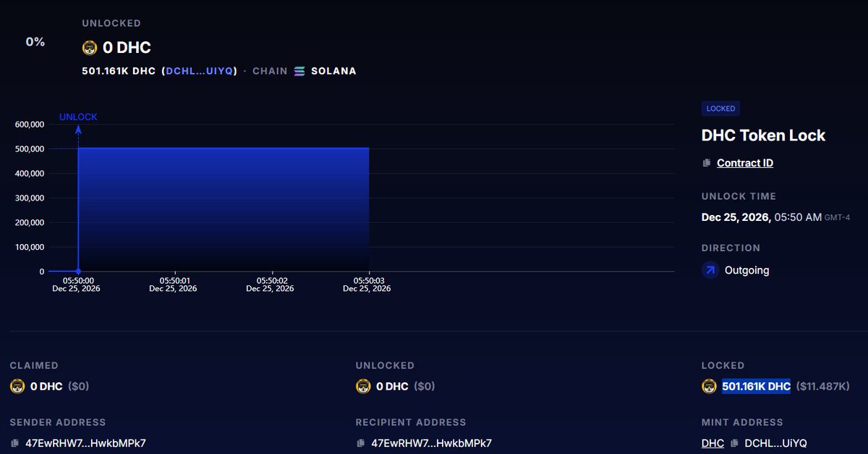Click the SOLANA chain label
Screen dimensions: 868x454
pos(333,71)
